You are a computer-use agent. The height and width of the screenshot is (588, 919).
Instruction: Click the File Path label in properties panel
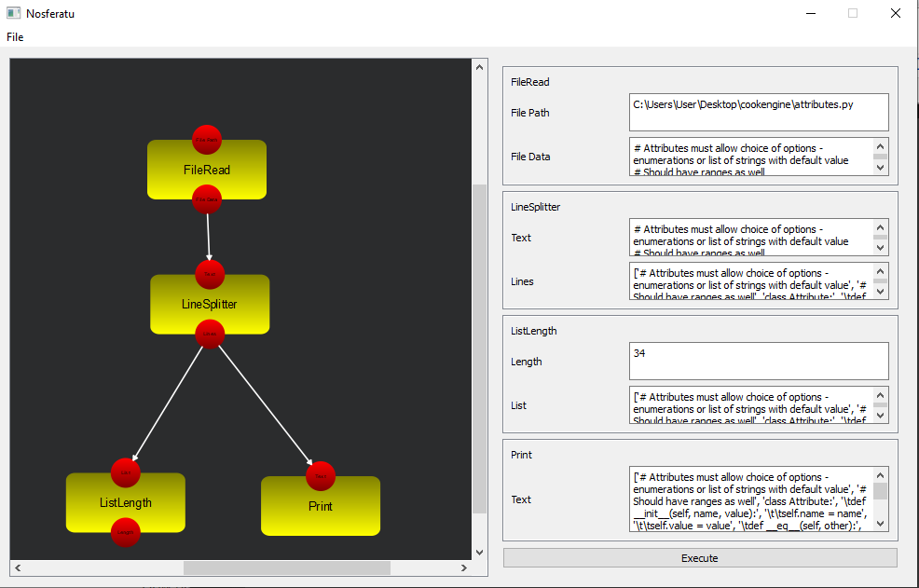tap(529, 113)
